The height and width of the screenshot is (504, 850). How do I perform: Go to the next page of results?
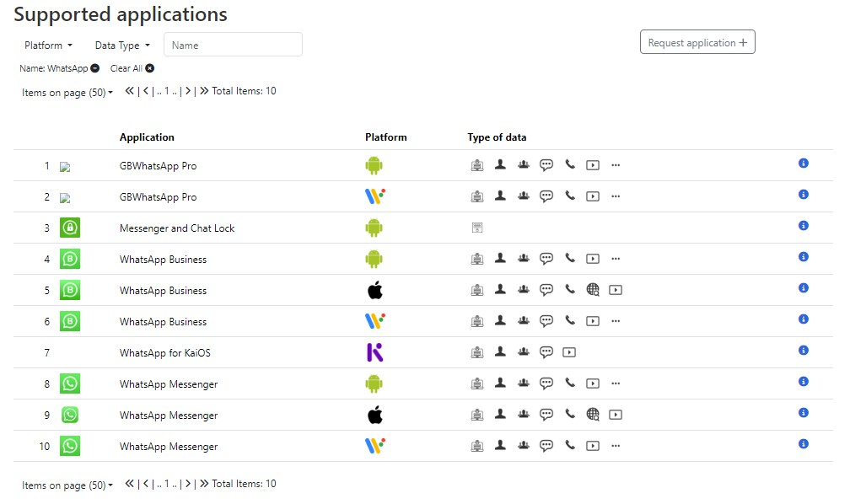pos(187,90)
